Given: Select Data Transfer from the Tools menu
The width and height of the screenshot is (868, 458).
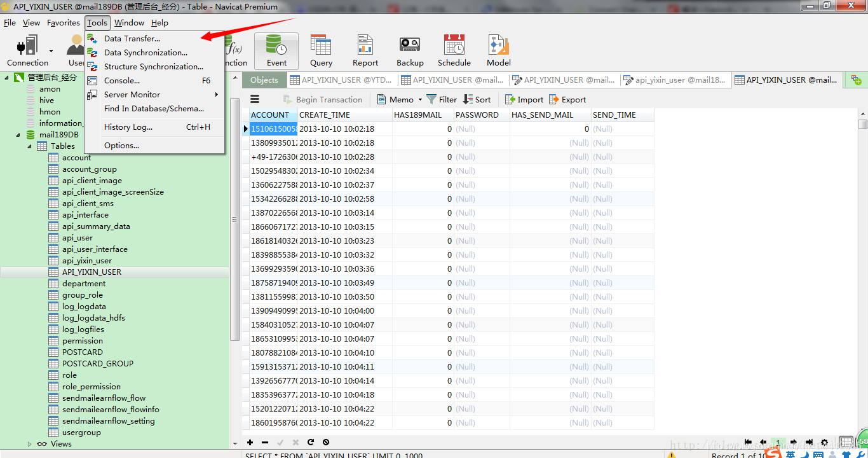Looking at the screenshot, I should [154, 39].
